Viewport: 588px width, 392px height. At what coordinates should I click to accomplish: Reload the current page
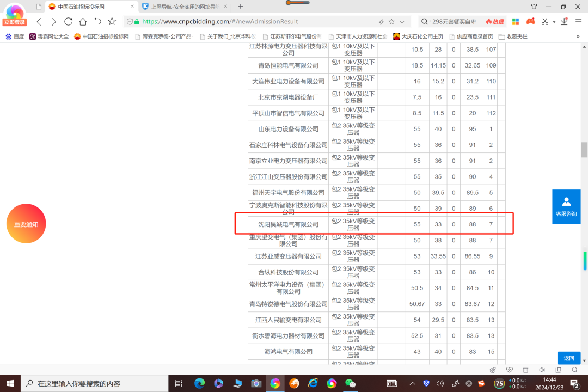(68, 22)
